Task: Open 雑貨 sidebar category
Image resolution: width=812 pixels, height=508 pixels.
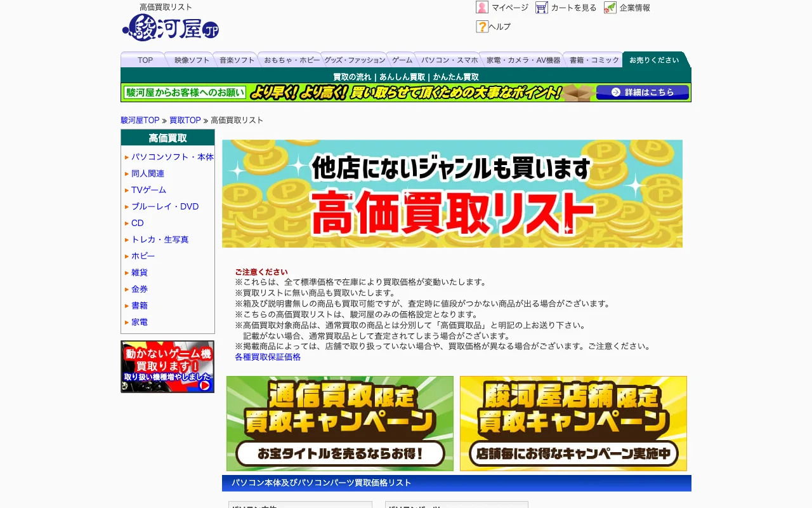Action: (140, 272)
